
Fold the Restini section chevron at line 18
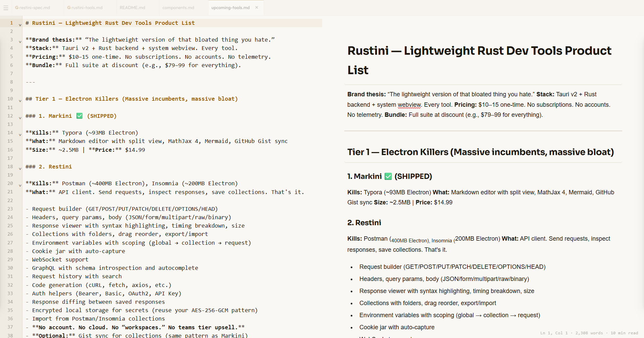click(x=20, y=168)
